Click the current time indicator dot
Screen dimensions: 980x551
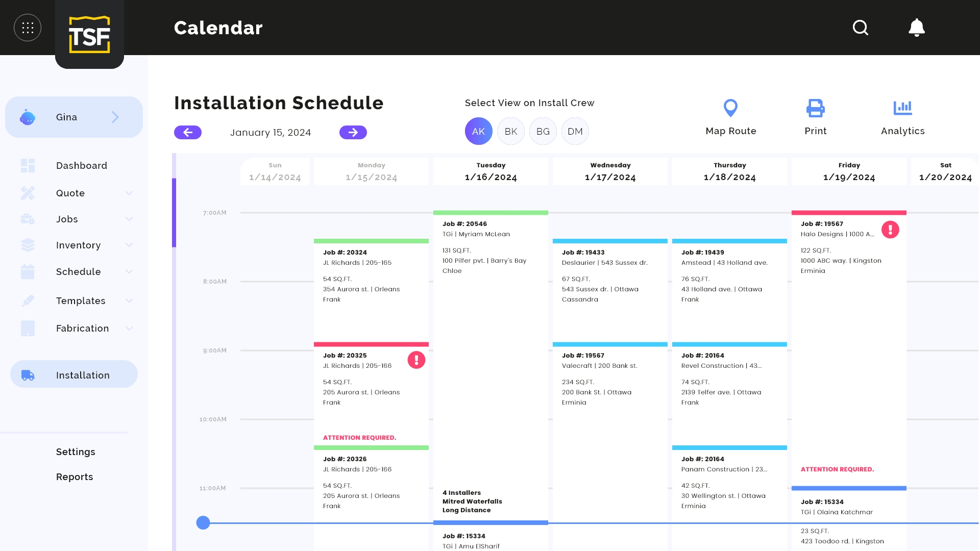click(203, 522)
